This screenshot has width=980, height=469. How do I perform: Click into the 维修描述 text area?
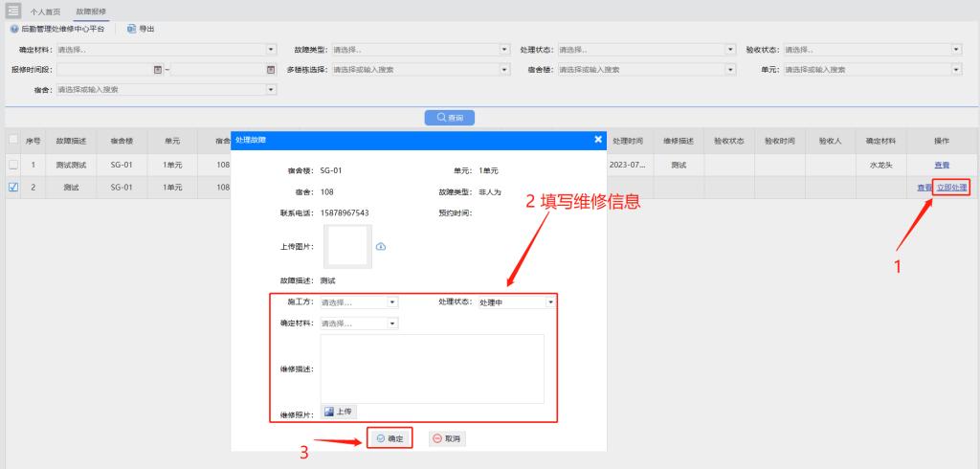click(432, 368)
